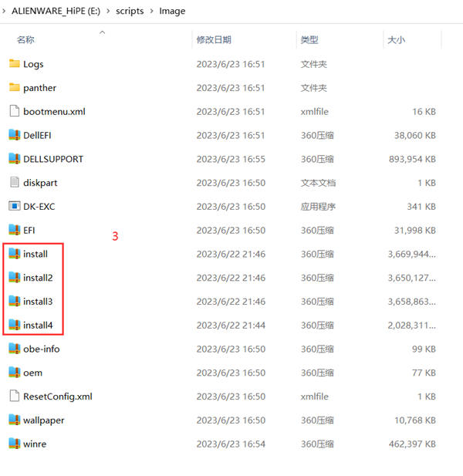Screen dimensions: 463x476
Task: Sort by the 大小 column header
Action: click(396, 40)
